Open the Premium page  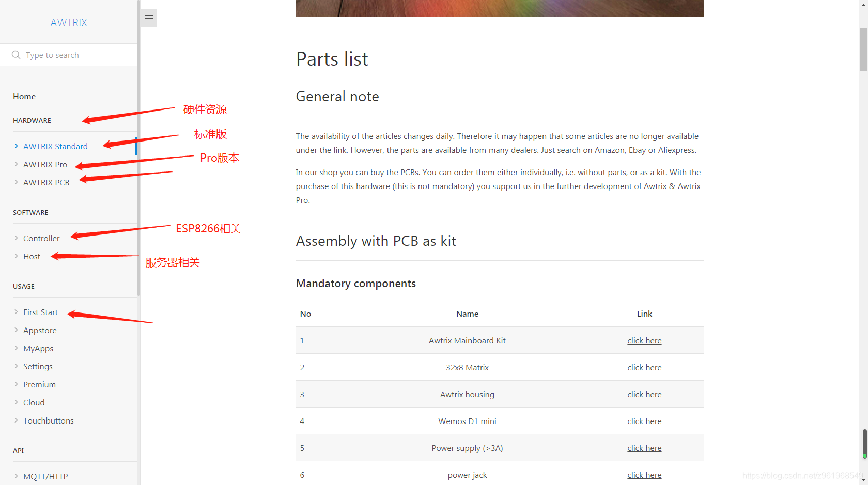pos(39,384)
